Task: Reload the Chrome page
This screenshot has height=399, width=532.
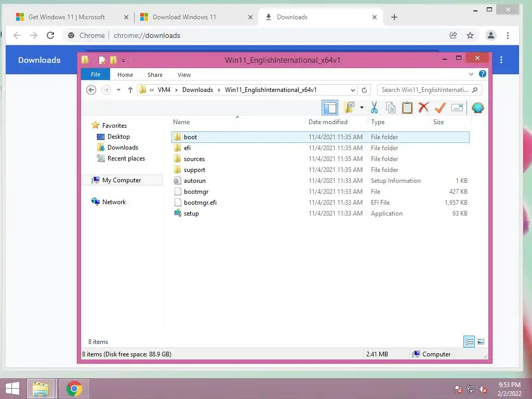Action: 50,35
